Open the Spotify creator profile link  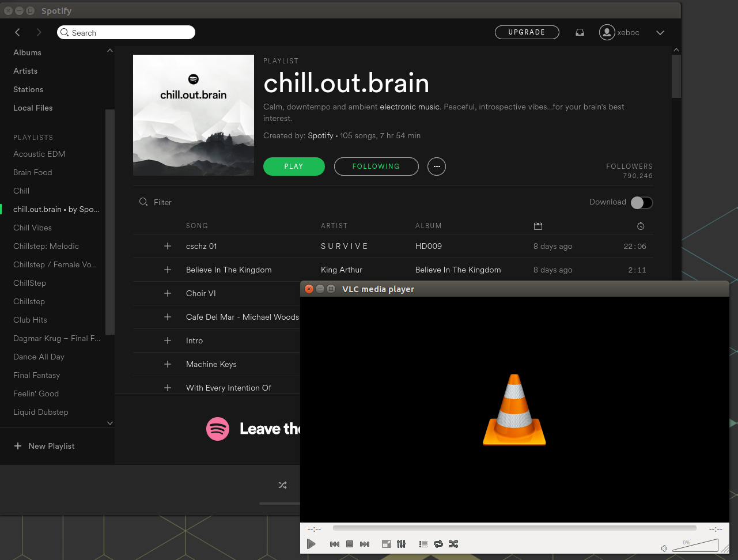coord(320,135)
